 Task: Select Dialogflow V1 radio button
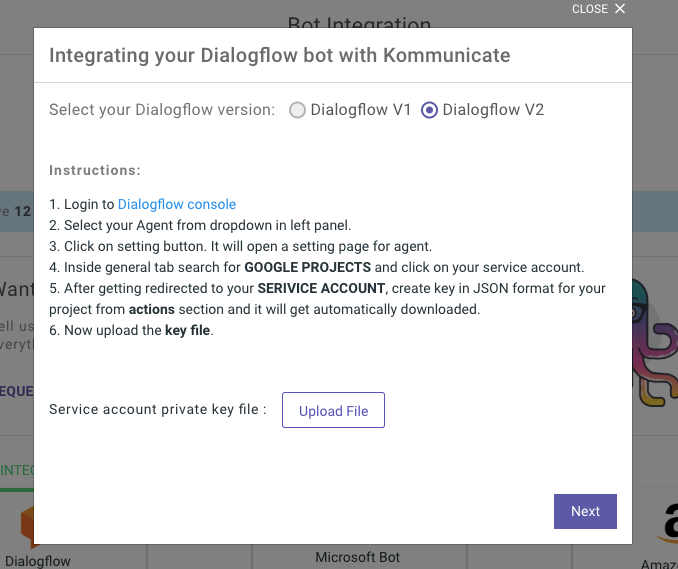(297, 110)
